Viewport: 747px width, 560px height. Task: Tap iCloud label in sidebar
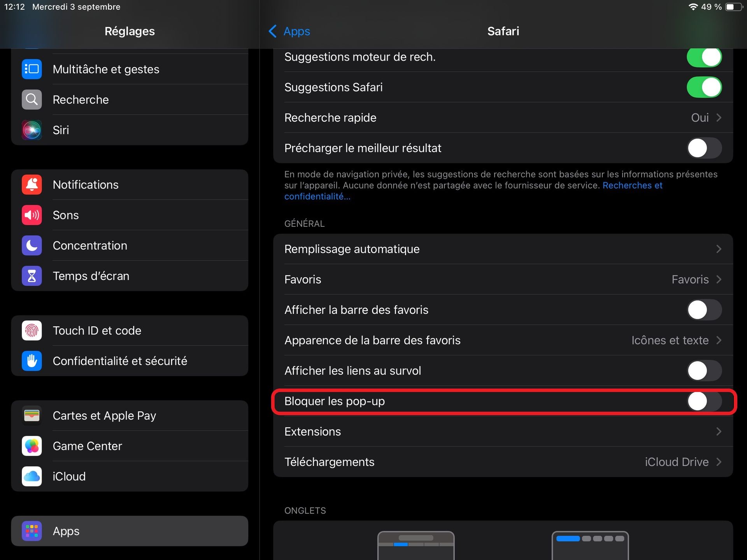(69, 476)
